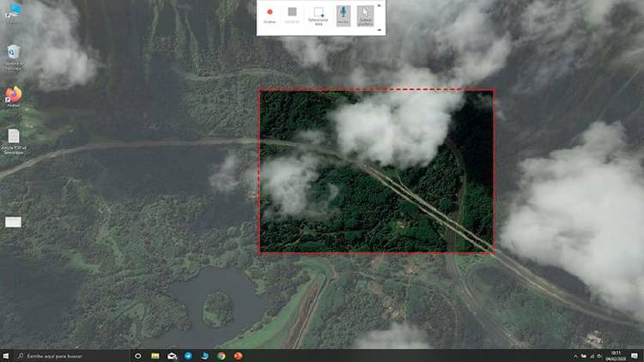Open the text document icon on desktop
The image size is (644, 362).
pyautogui.click(x=14, y=137)
